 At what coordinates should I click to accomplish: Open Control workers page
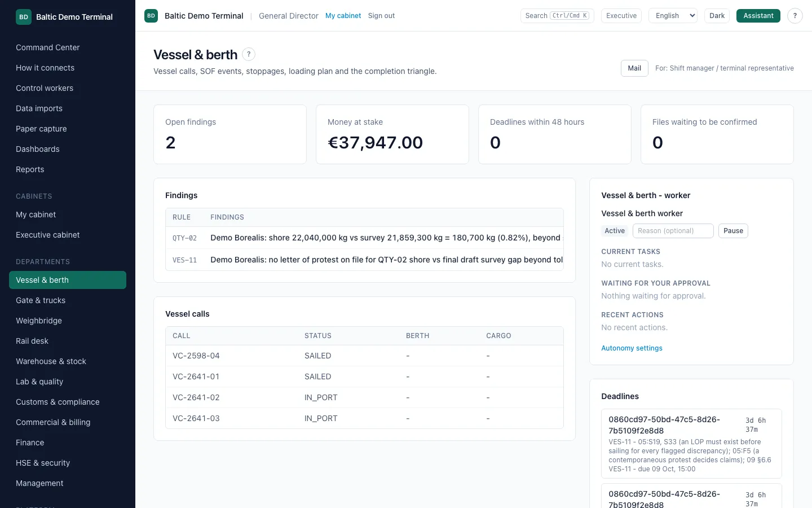pyautogui.click(x=68, y=88)
